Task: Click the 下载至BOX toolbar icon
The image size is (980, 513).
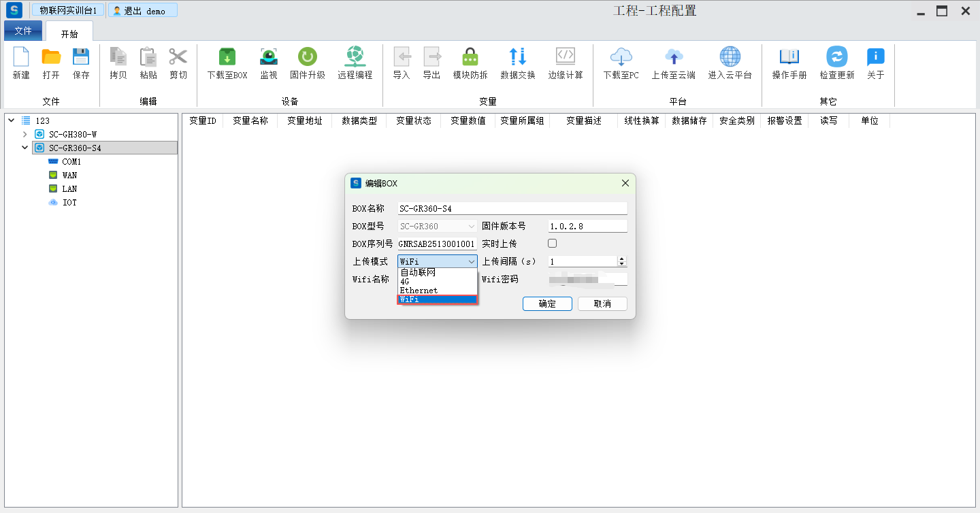Action: point(227,57)
